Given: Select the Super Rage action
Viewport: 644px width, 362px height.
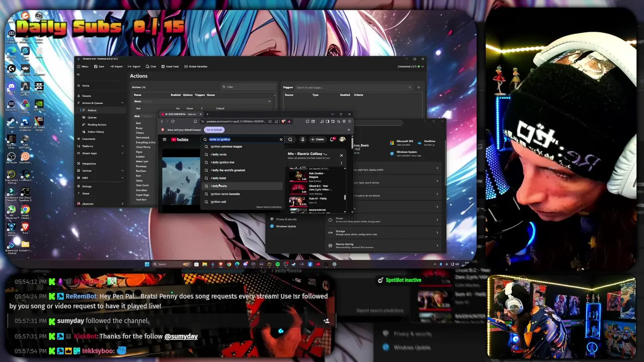Looking at the screenshot, I should [x=142, y=195].
